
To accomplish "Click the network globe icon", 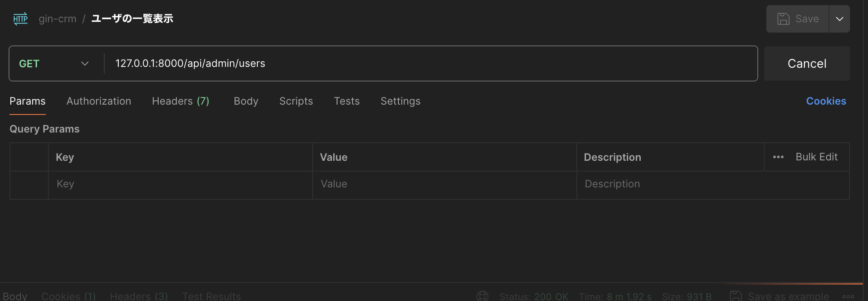I will 482,296.
